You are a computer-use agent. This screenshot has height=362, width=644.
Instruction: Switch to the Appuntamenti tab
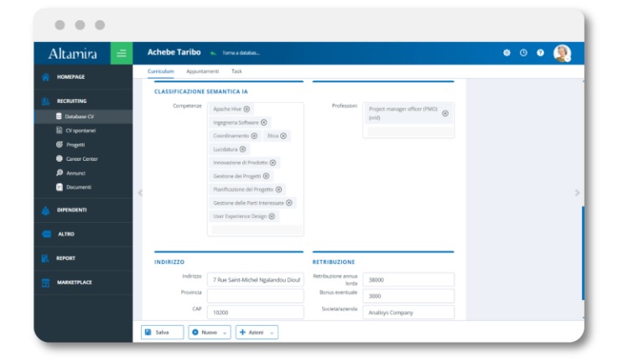coord(202,71)
